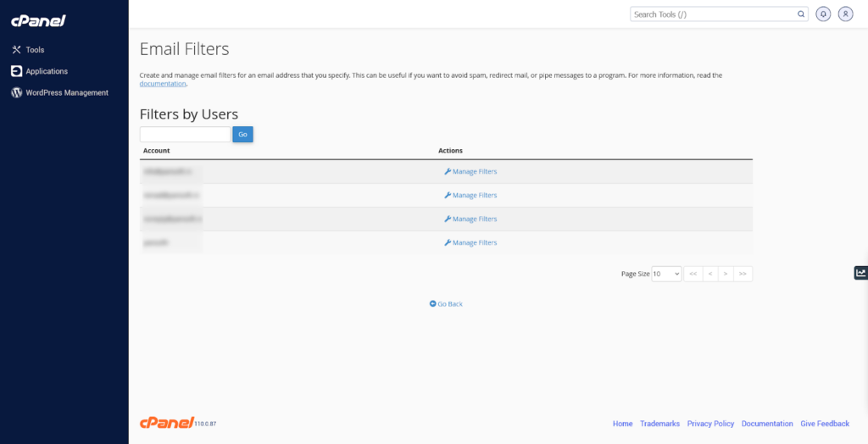Open the user account icon menu

point(845,14)
